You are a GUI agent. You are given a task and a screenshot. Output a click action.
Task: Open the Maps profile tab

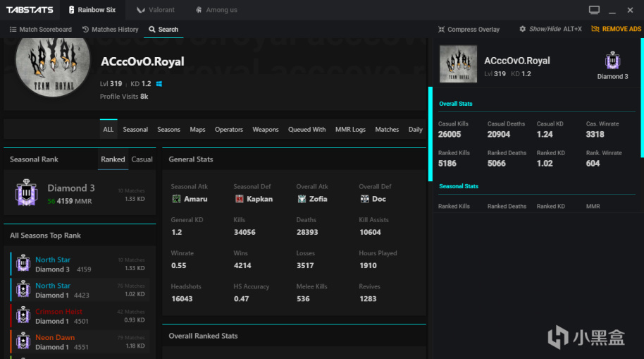197,129
